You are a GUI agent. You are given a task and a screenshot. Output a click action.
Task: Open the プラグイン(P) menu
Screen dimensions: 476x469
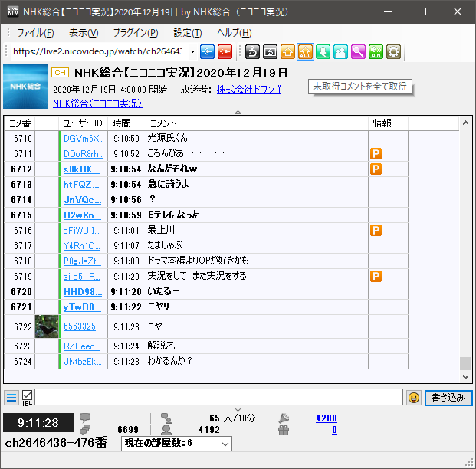(136, 33)
